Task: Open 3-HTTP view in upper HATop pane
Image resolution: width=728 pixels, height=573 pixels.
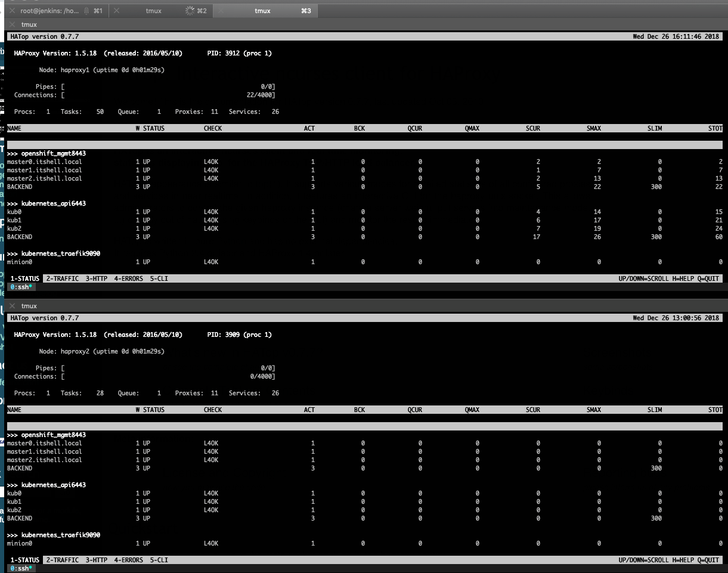Action: pyautogui.click(x=97, y=278)
